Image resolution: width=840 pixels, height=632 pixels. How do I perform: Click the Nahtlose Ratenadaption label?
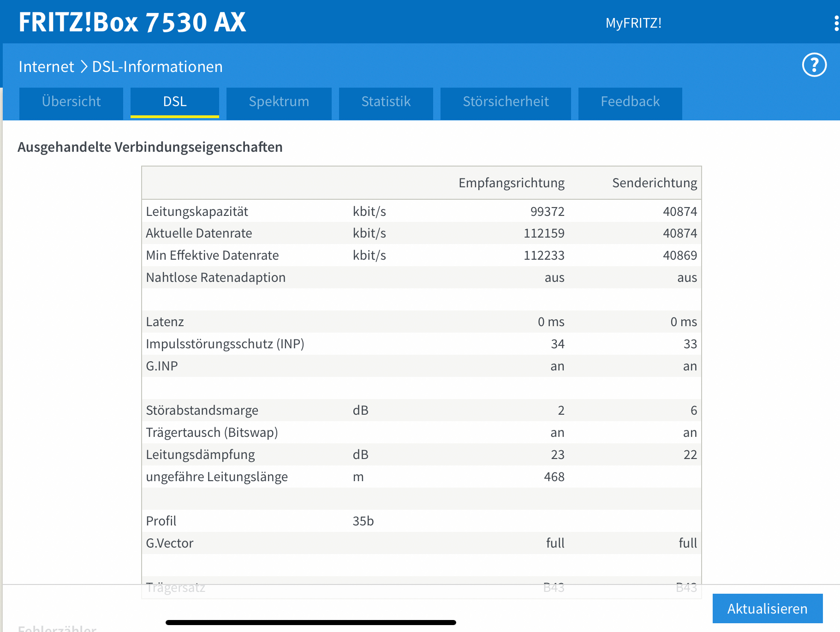pos(215,277)
